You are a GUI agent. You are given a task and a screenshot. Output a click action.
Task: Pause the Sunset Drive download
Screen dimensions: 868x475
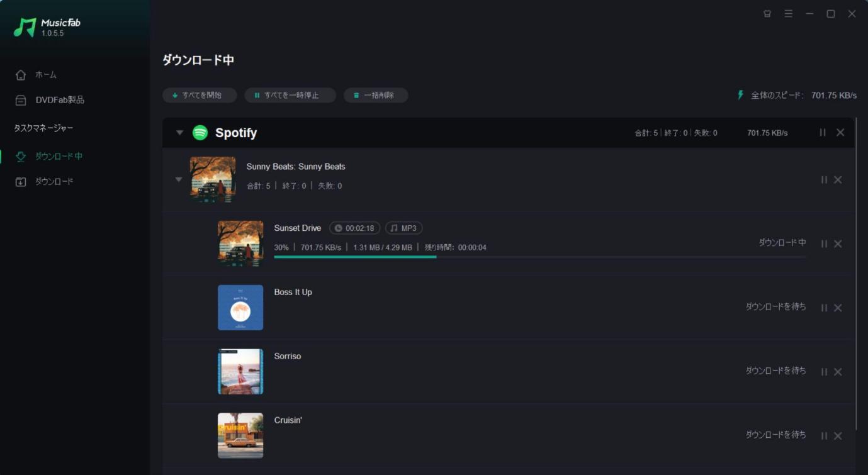pos(824,243)
